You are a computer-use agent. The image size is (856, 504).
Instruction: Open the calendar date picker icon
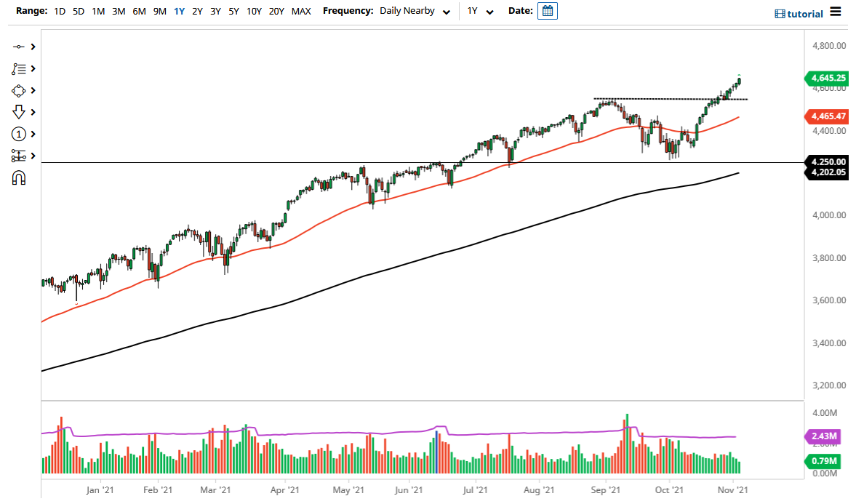coord(546,11)
